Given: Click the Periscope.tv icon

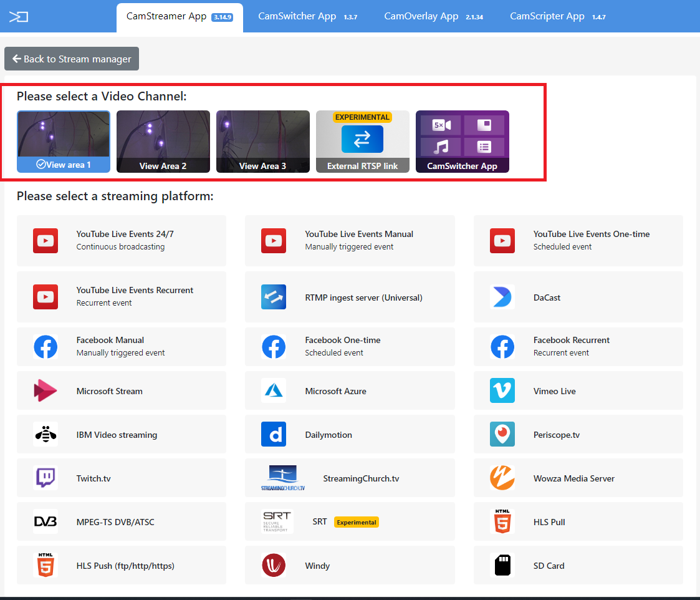Looking at the screenshot, I should pos(502,434).
